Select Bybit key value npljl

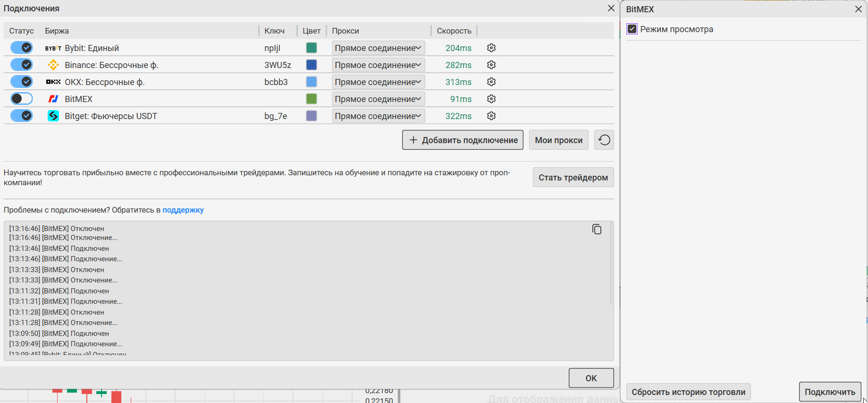tap(272, 48)
